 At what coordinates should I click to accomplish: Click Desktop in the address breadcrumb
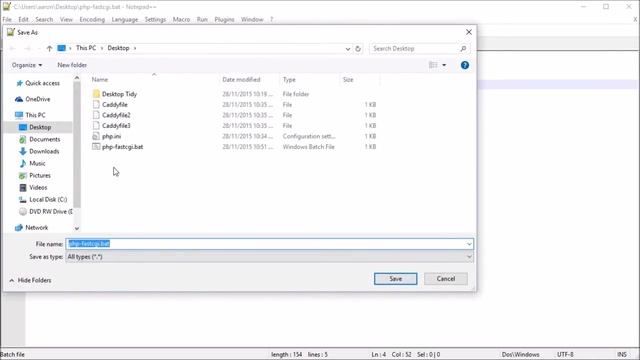(118, 48)
